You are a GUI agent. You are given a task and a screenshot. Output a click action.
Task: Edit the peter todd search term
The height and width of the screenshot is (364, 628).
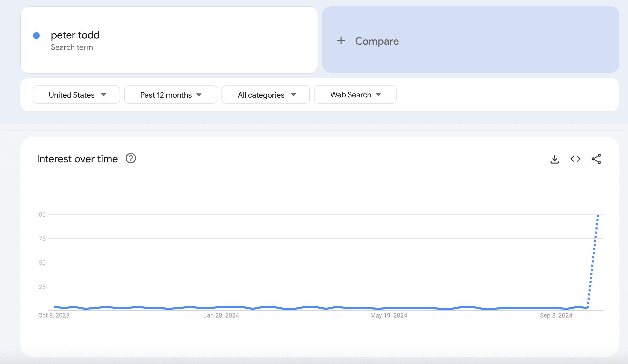point(75,35)
